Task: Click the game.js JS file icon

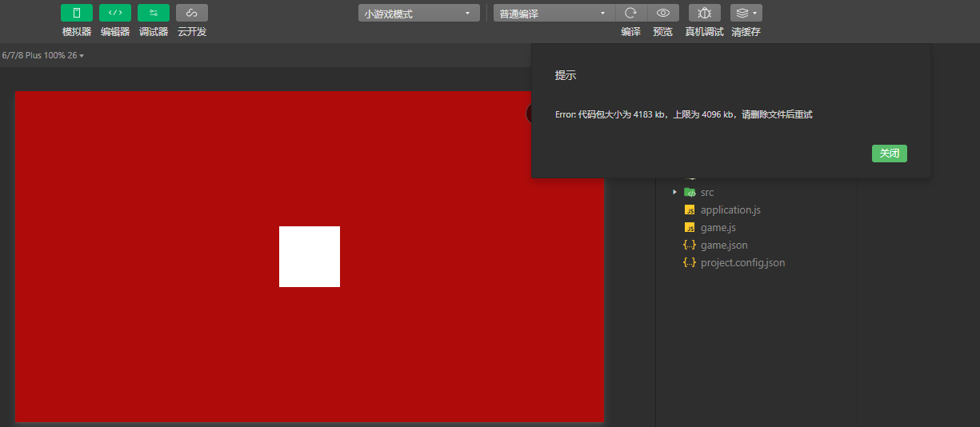Action: [690, 227]
